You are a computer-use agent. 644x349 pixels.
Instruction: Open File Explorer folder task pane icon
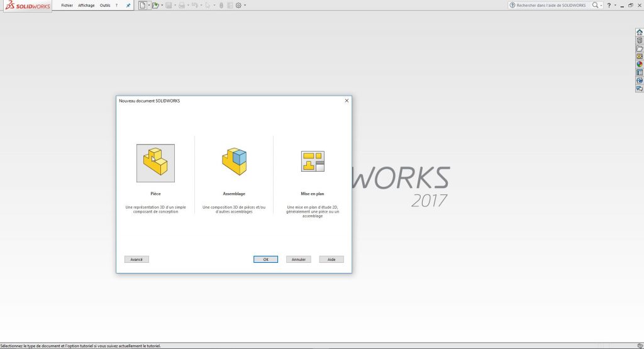(640, 48)
